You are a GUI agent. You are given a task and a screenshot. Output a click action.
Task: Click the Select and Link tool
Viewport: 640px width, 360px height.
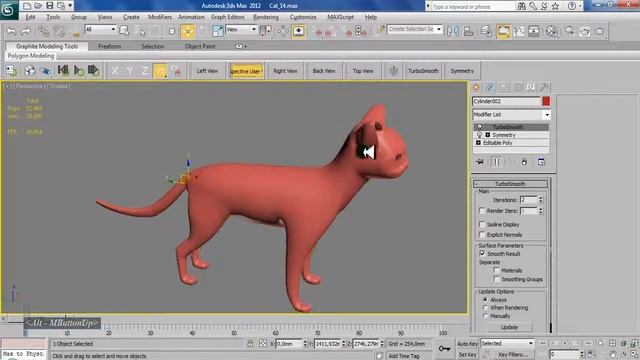click(x=44, y=31)
